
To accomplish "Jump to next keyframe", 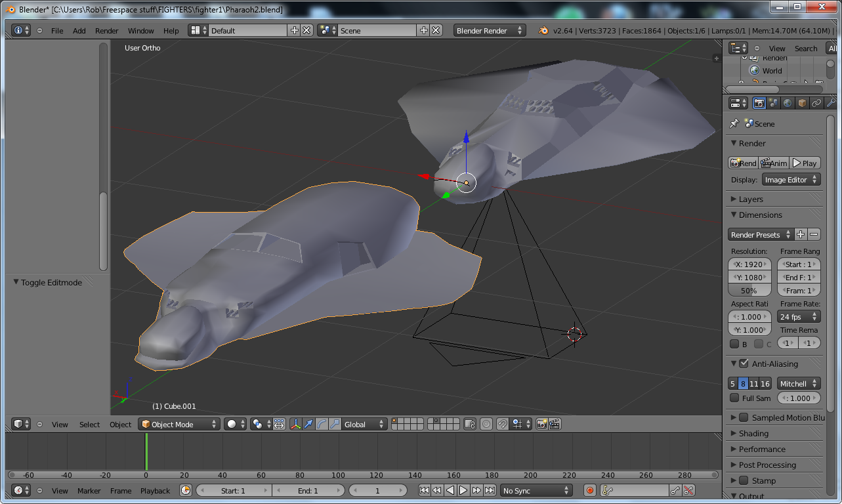I will point(476,490).
